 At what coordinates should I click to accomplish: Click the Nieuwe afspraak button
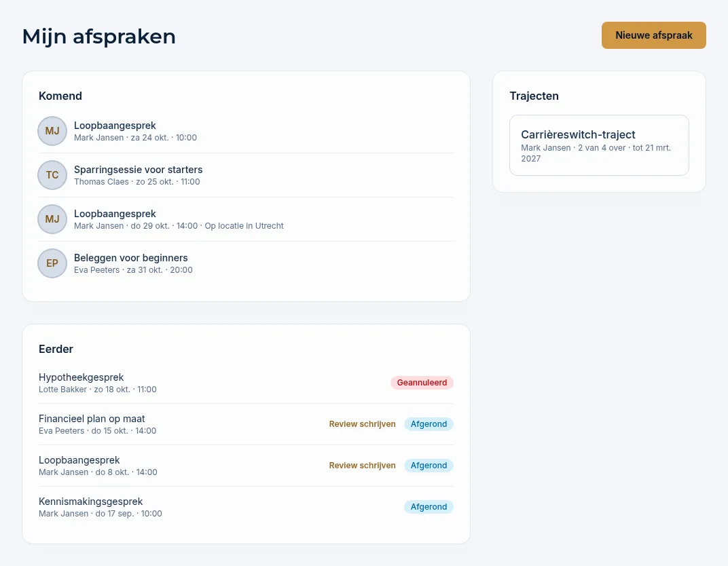pos(654,35)
